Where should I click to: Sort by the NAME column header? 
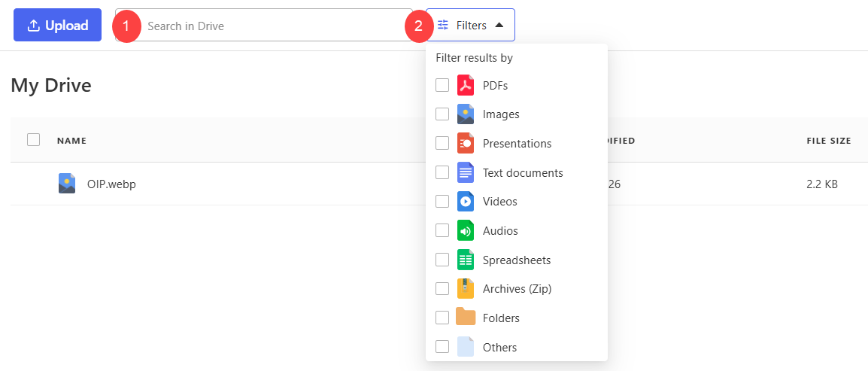coord(72,141)
